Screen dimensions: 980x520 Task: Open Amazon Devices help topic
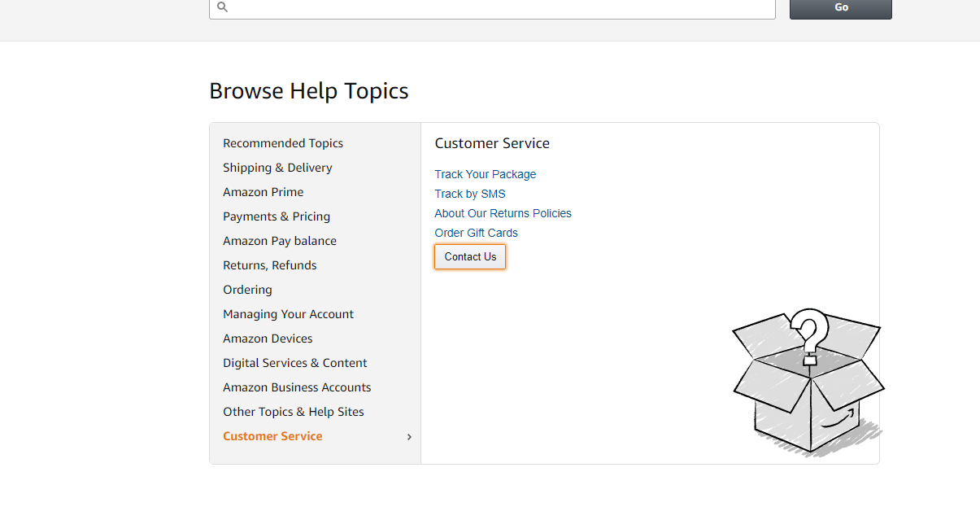[268, 339]
